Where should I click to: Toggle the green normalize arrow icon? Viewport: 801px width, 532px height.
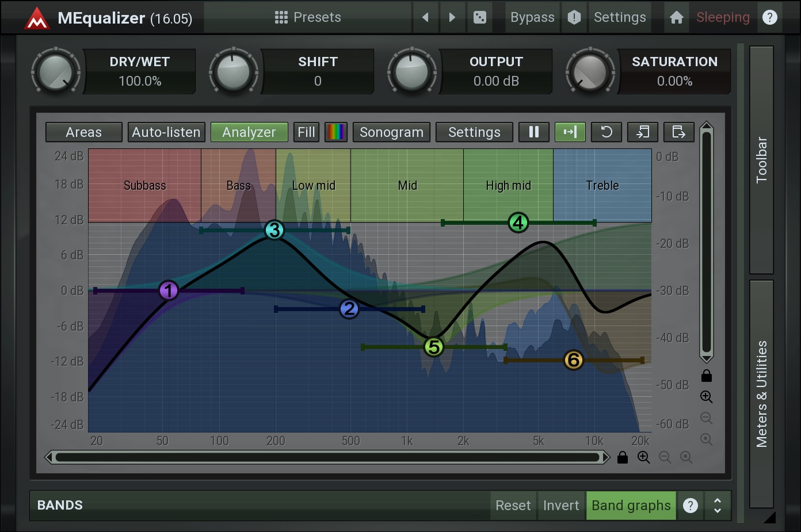click(570, 132)
